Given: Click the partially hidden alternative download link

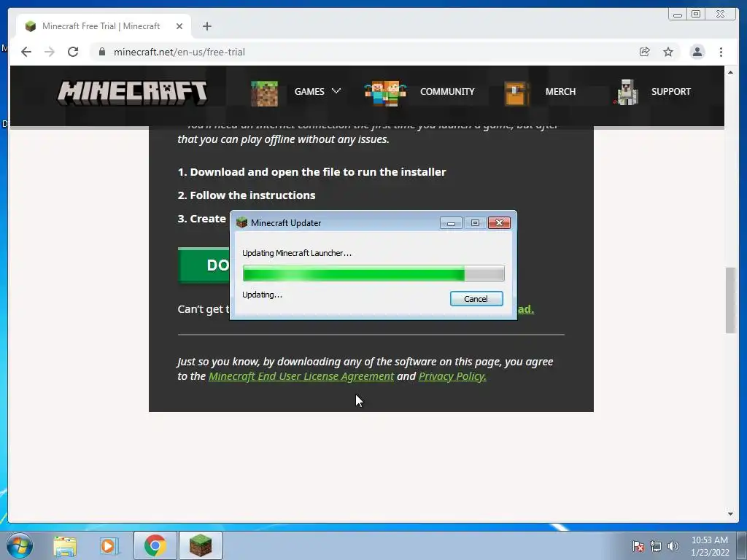Looking at the screenshot, I should 525,309.
